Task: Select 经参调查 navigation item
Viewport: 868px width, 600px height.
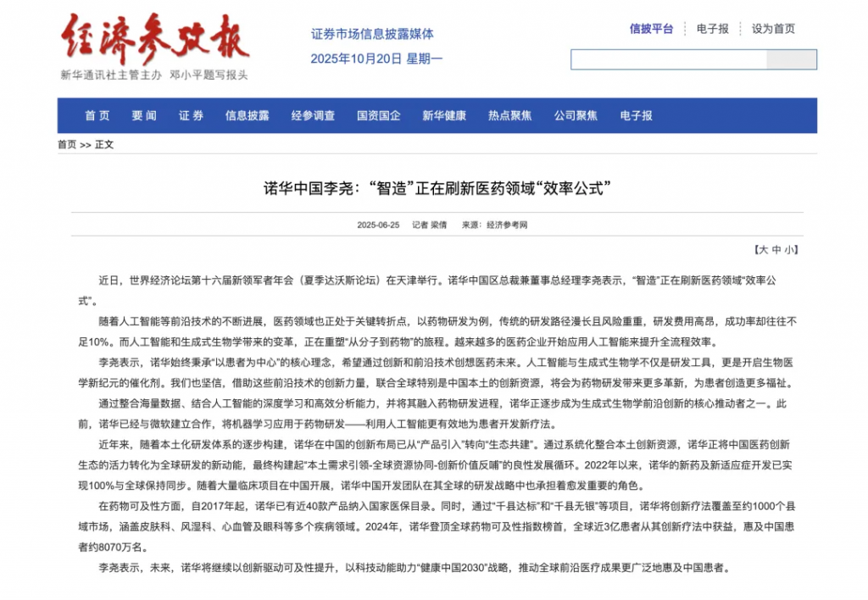Action: click(x=313, y=116)
